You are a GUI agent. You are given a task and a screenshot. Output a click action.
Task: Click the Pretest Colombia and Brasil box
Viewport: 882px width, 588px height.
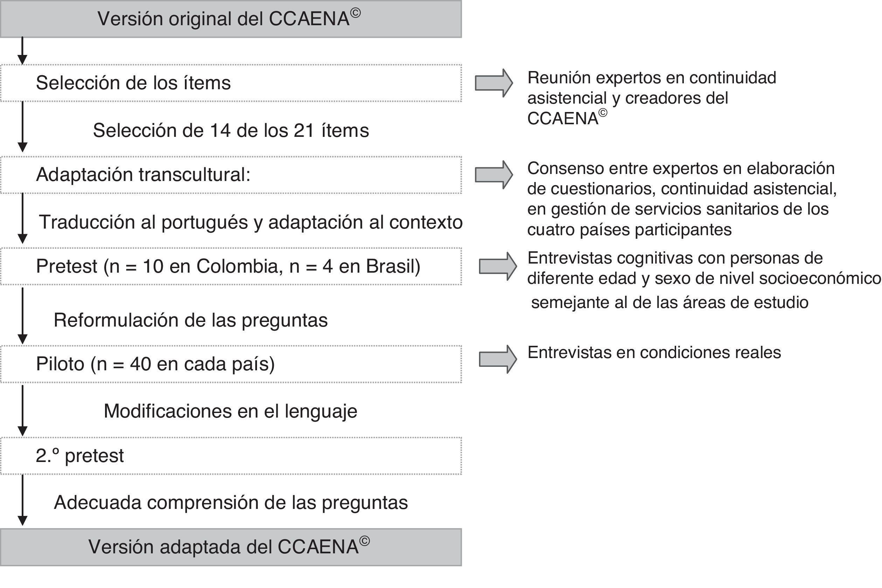(231, 266)
